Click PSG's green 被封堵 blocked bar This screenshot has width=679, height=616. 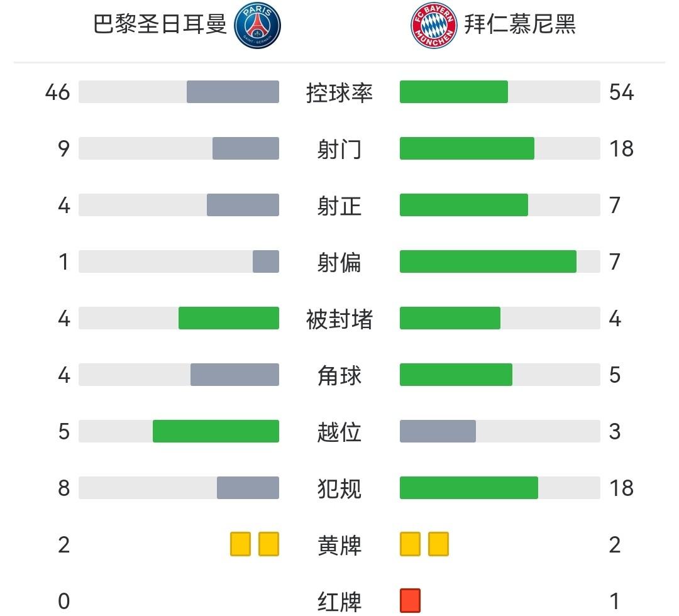pyautogui.click(x=228, y=318)
